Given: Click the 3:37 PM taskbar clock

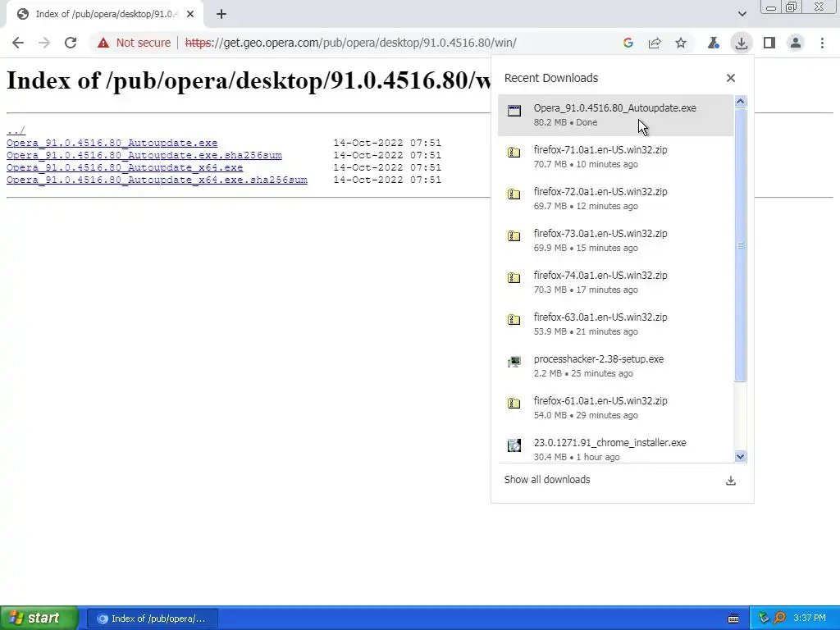Looking at the screenshot, I should [810, 619].
